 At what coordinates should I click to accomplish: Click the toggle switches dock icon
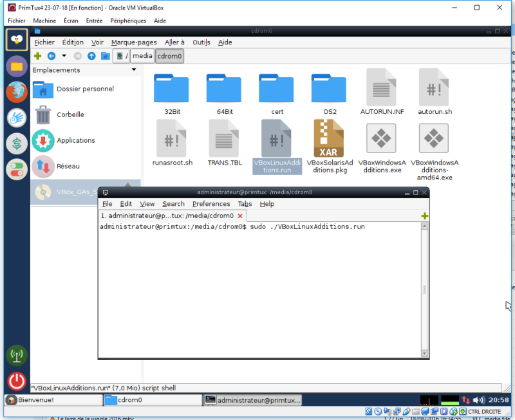17,169
